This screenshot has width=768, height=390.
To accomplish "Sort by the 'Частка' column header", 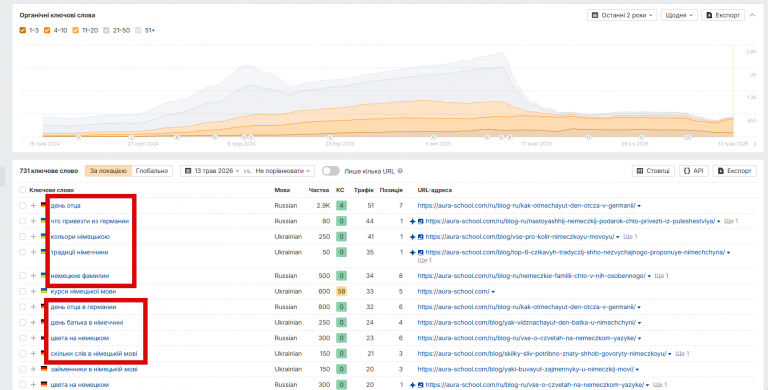I will (319, 190).
